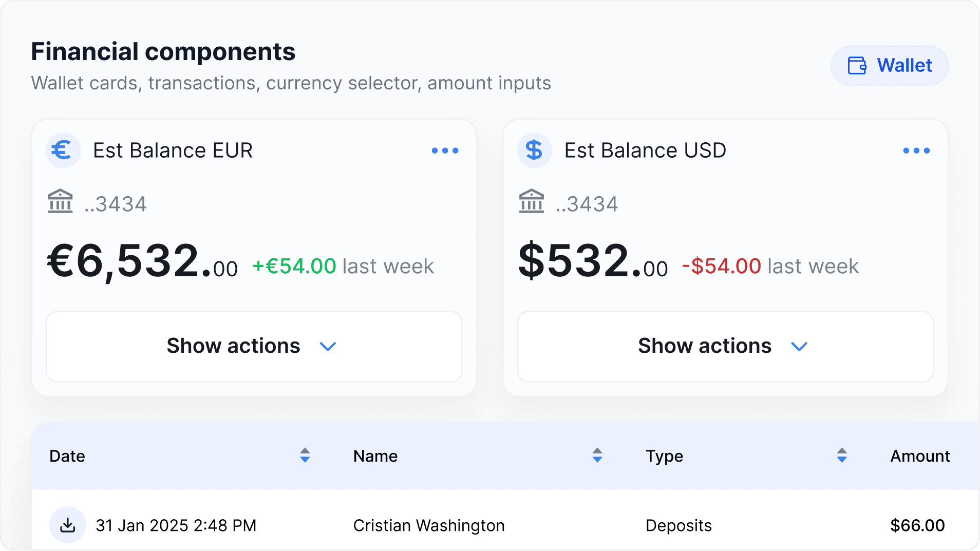Click the €6,532.00 EUR balance amount
This screenshot has width=980, height=551.
142,261
